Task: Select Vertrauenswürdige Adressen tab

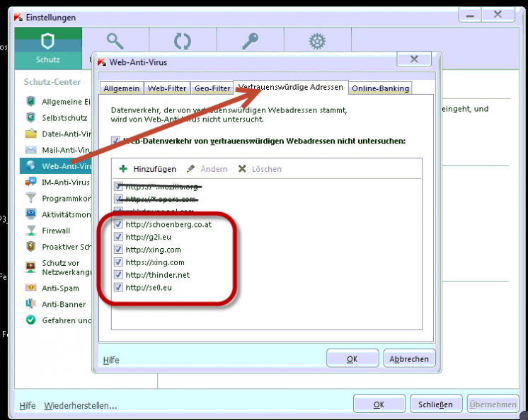Action: point(291,87)
